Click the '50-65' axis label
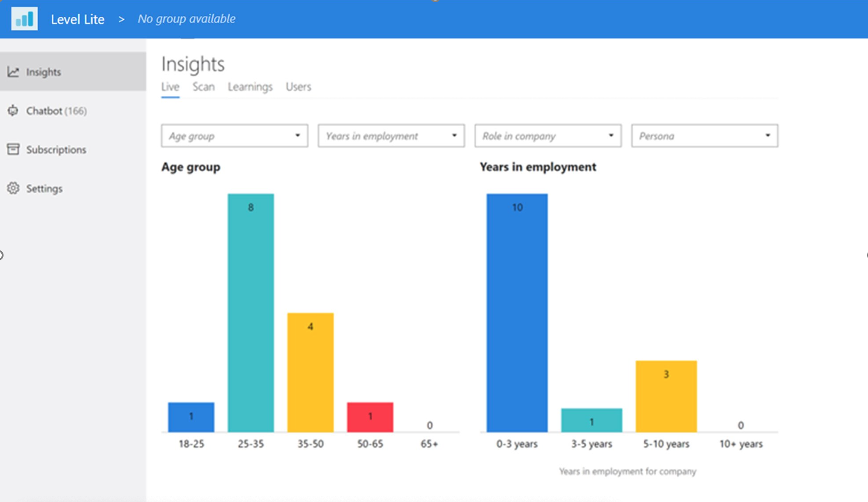Viewport: 868px width, 502px height. tap(370, 444)
